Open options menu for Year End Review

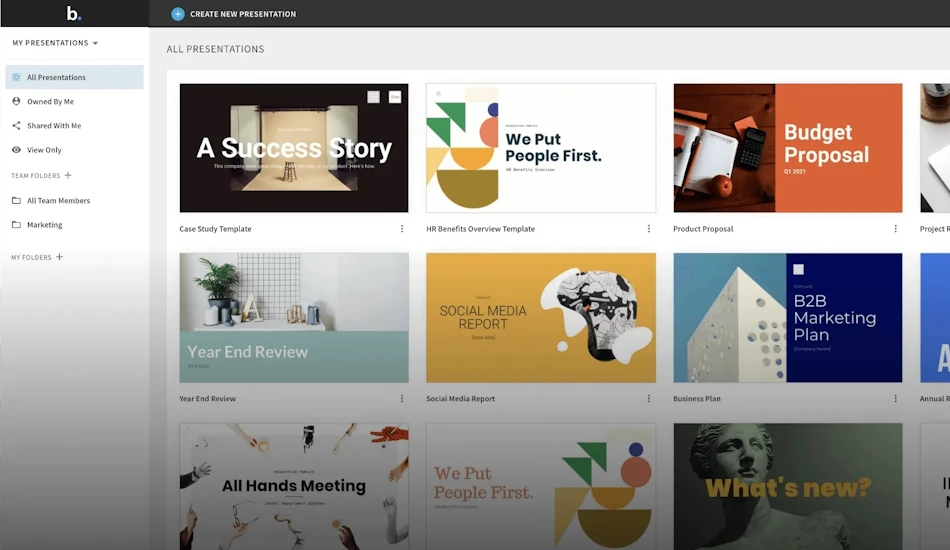(x=402, y=399)
